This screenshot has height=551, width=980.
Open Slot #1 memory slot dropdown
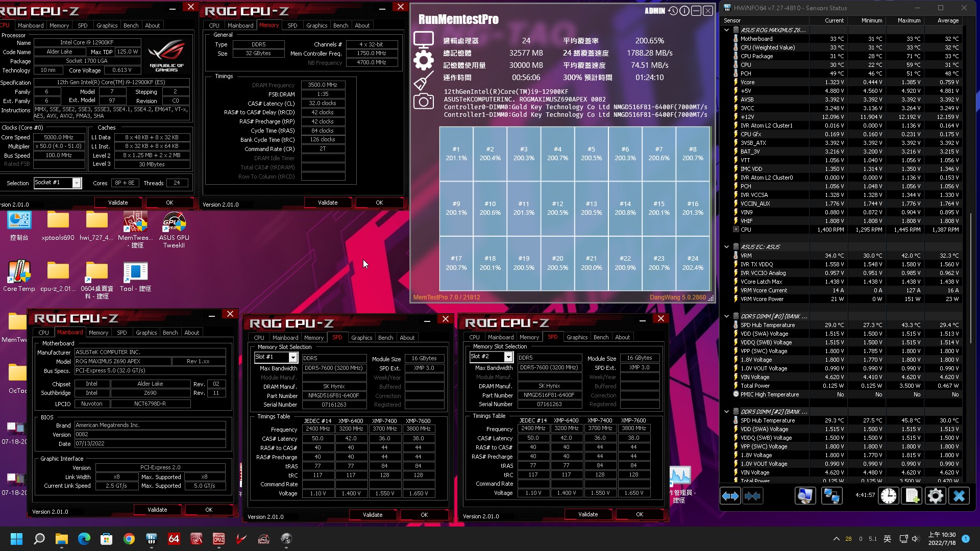293,357
